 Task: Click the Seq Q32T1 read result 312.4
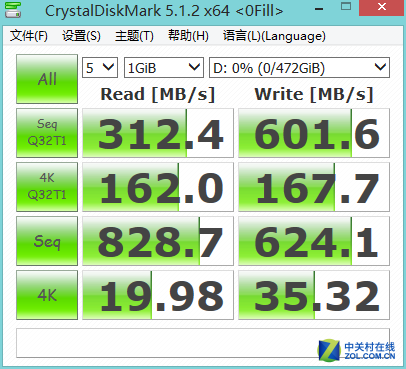[158, 133]
